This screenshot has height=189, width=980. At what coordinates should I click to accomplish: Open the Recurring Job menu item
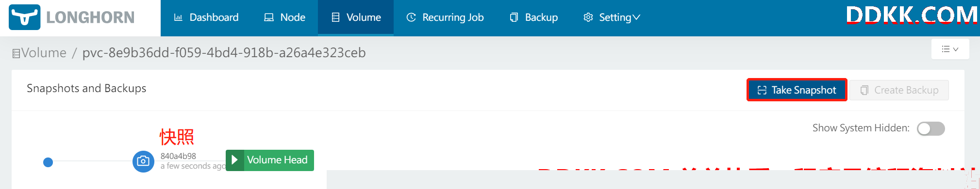pyautogui.click(x=445, y=17)
